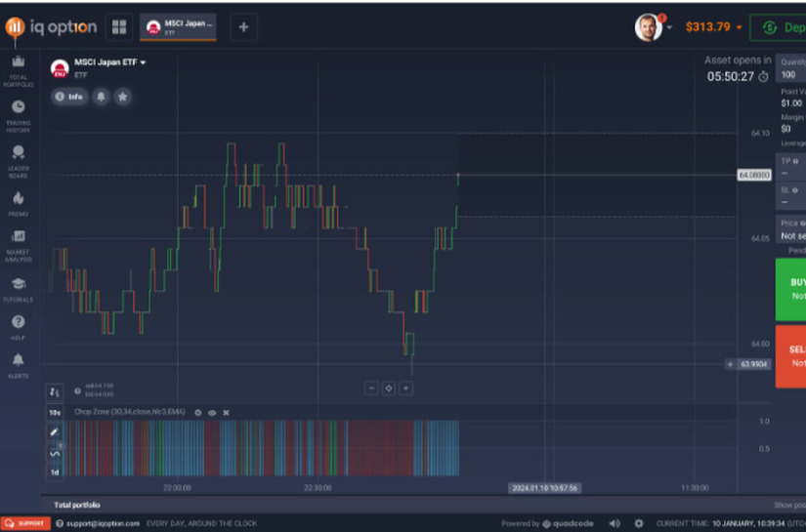Click the TP info icon
This screenshot has height=532, width=806.
(x=795, y=161)
